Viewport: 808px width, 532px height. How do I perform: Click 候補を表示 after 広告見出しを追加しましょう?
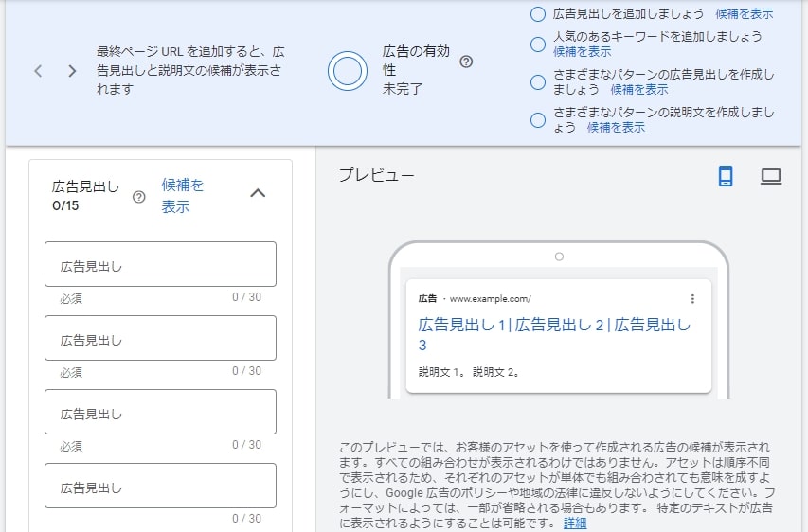coord(745,14)
